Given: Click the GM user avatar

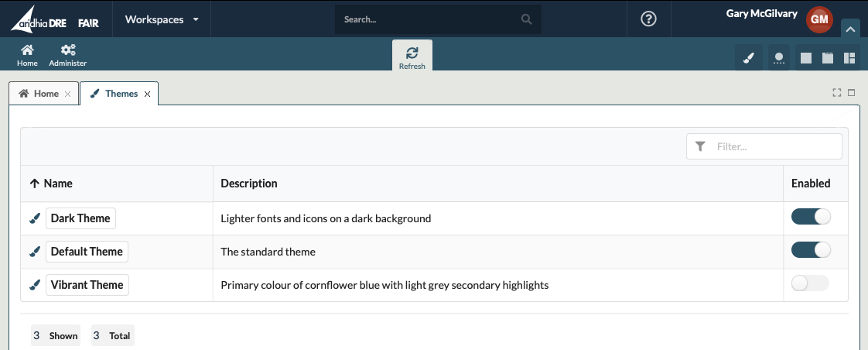Looking at the screenshot, I should 819,20.
